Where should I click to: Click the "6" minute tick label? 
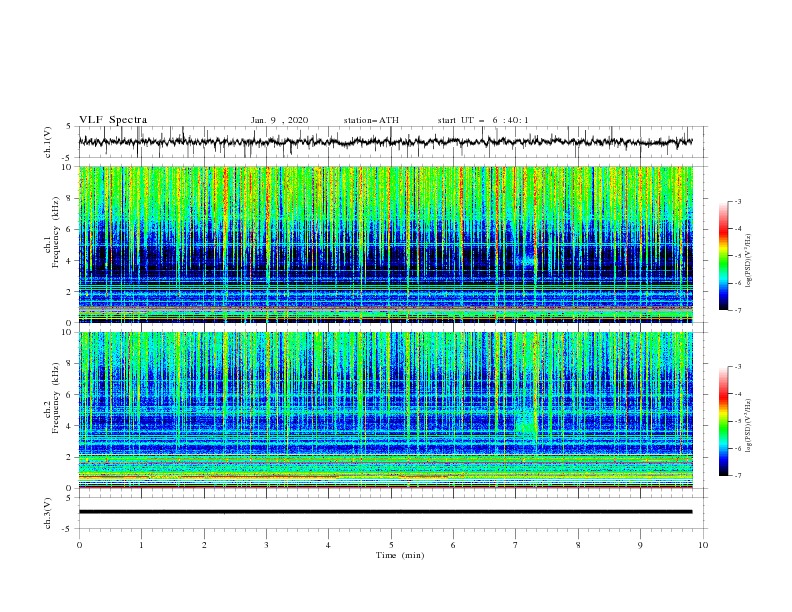(453, 545)
